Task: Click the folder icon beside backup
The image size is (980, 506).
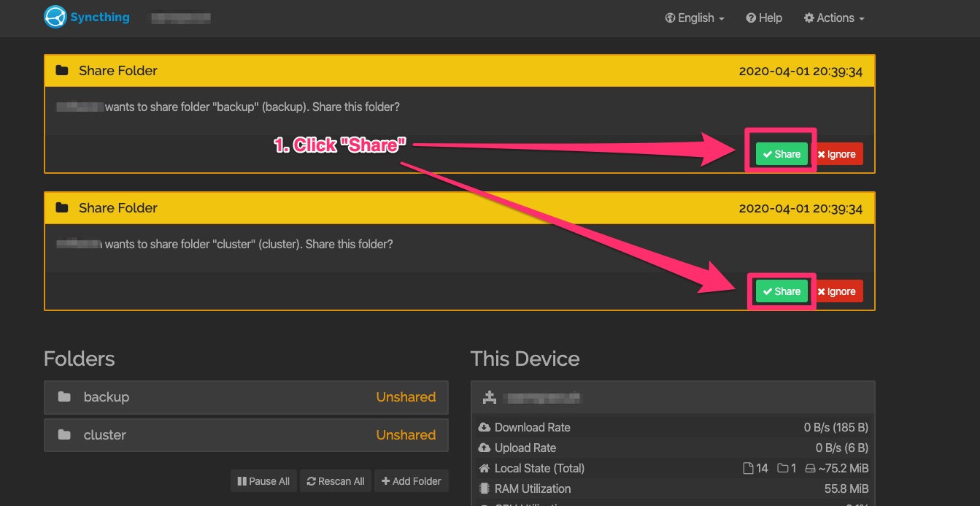Action: point(64,397)
